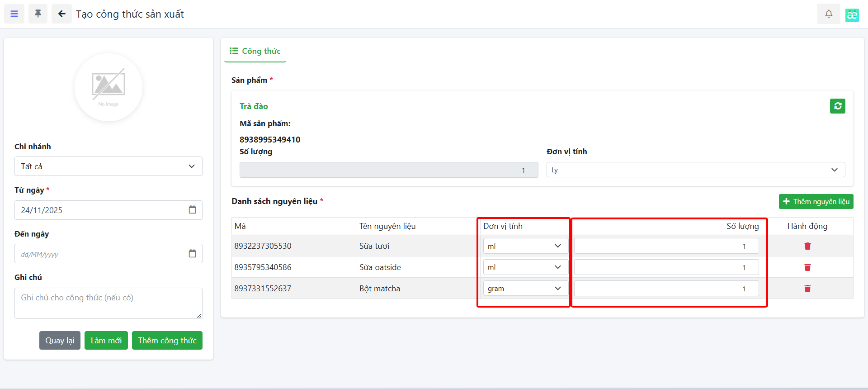
Task: Open the Từ ngày calendar picker icon
Action: point(192,210)
